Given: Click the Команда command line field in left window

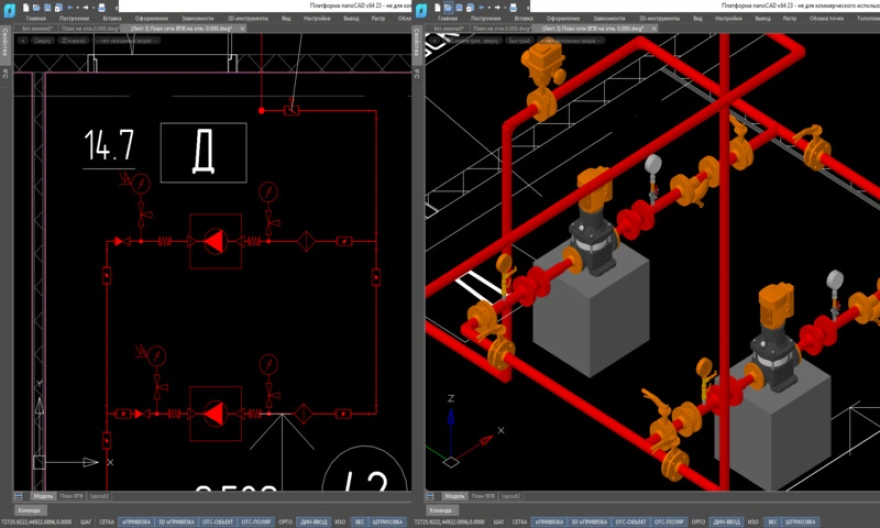Looking at the screenshot, I should (30, 510).
